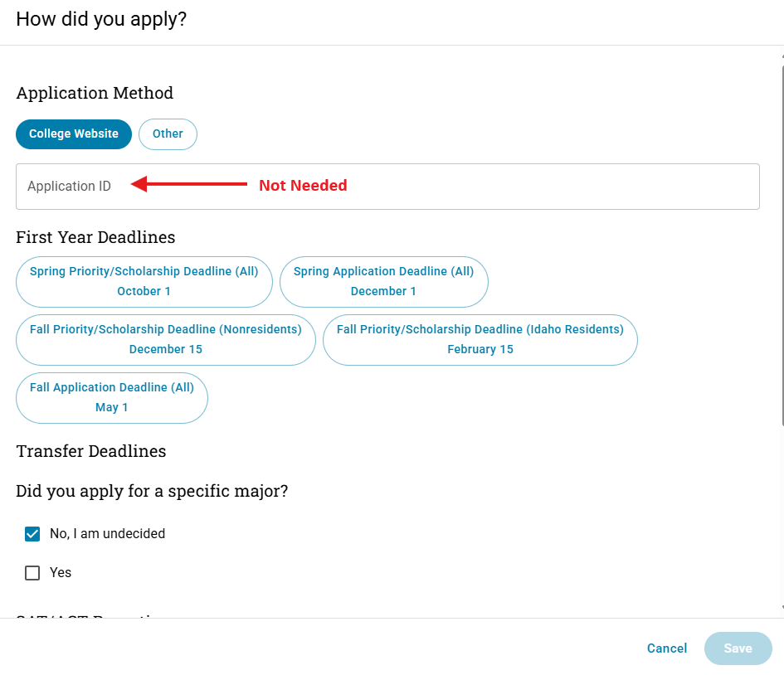Select Spring Priority/Scholarship Deadline October 1

[144, 282]
